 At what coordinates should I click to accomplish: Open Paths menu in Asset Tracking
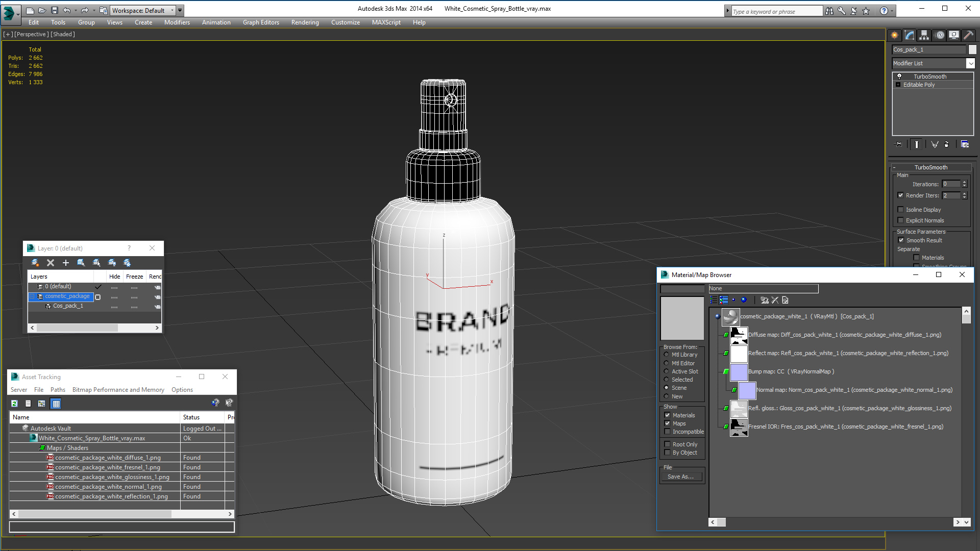click(58, 390)
